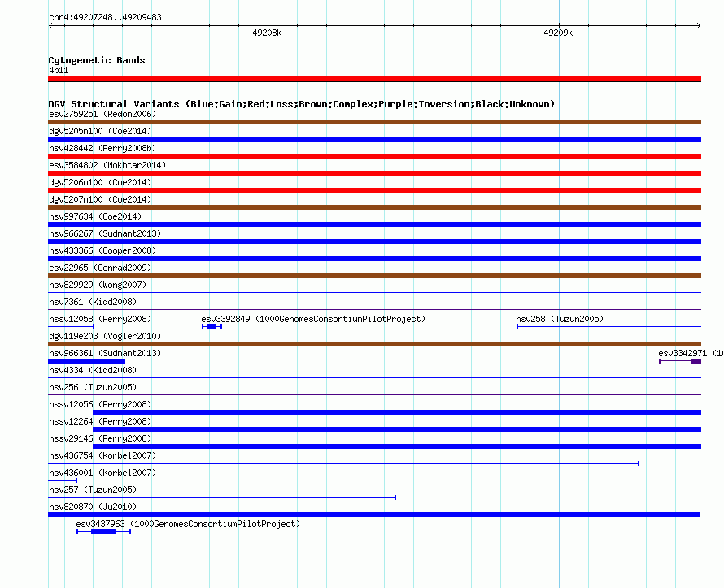Click the truncated esv3342971 label
Image resolution: width=724 pixels, height=588 pixels.
[691, 353]
